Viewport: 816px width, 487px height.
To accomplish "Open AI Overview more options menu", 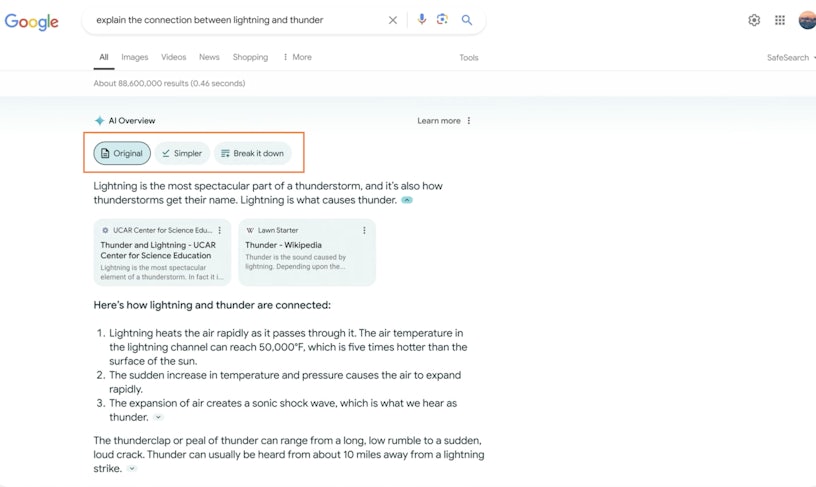I will [x=469, y=121].
